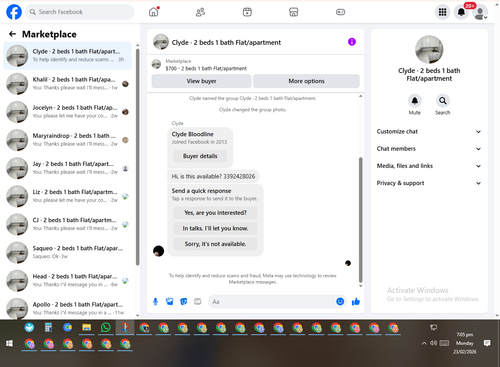Search in conversation using the magnifier icon
This screenshot has height=367, width=500.
443,101
